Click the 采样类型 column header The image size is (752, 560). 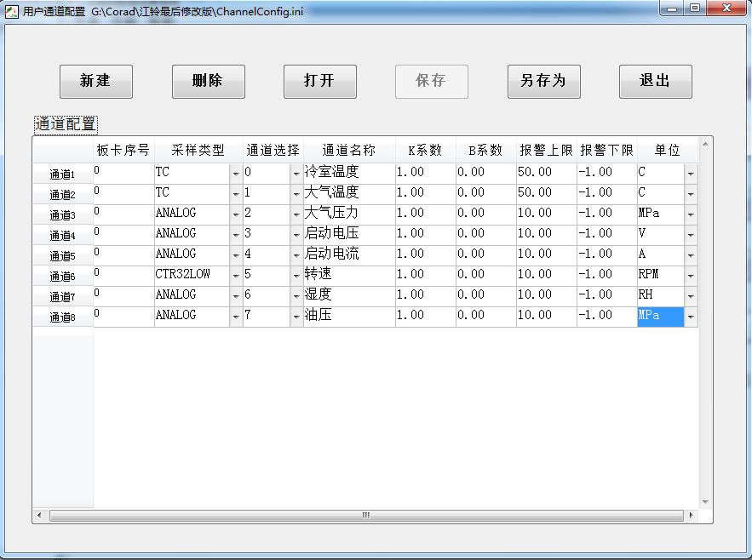pos(198,151)
